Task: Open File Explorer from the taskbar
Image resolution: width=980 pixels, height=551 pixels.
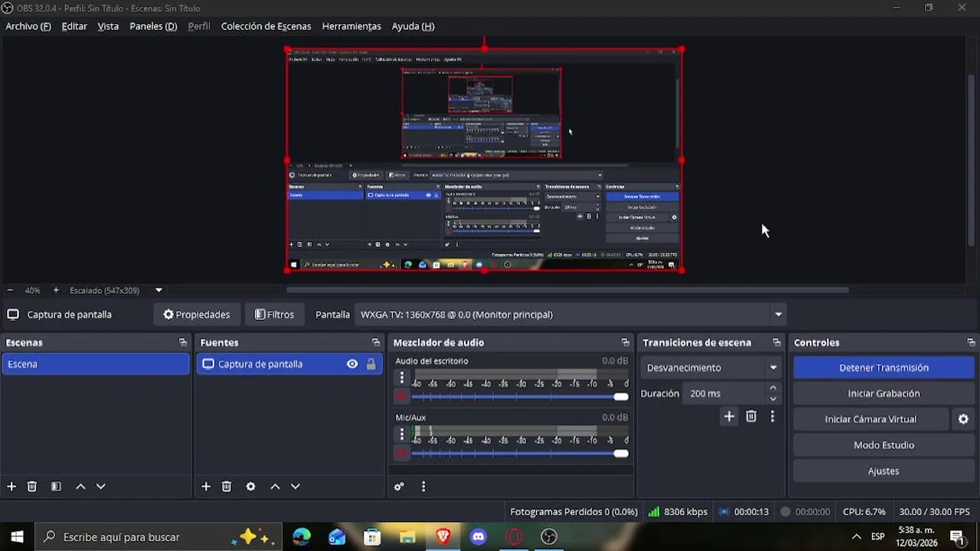Action: [x=407, y=537]
